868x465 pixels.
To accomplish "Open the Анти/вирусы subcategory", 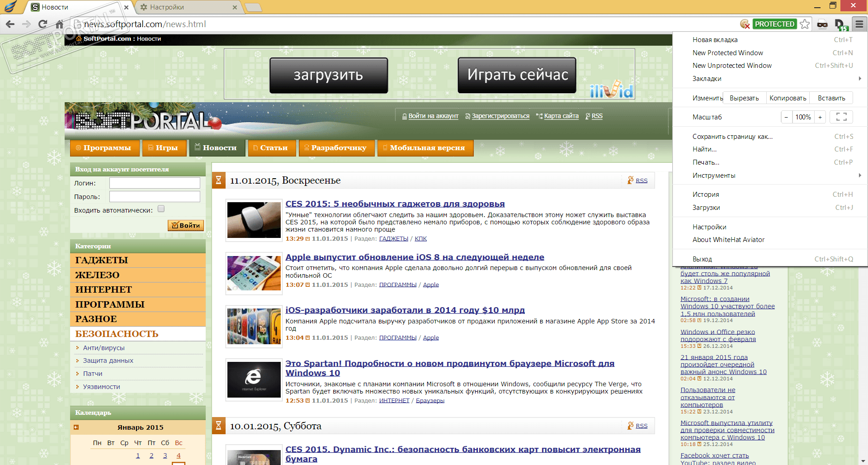I will 104,348.
